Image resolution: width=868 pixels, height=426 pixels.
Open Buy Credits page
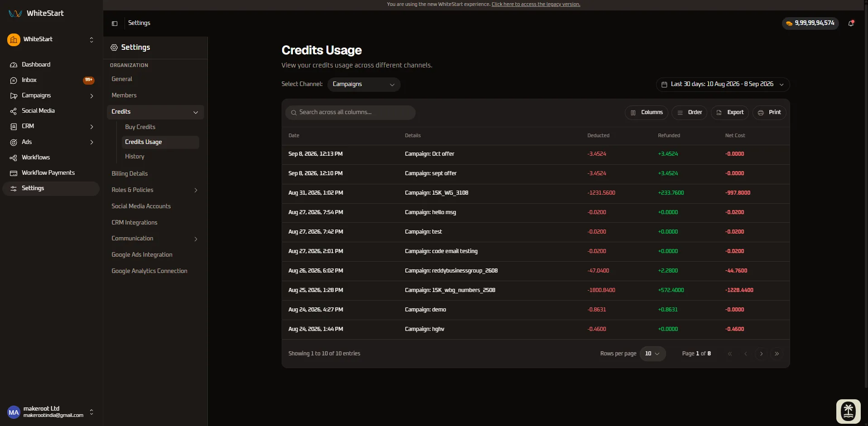140,127
